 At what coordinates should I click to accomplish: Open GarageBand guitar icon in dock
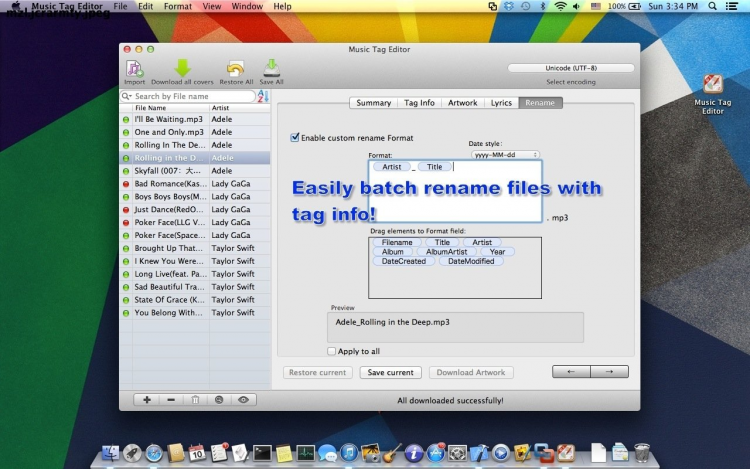(x=392, y=453)
